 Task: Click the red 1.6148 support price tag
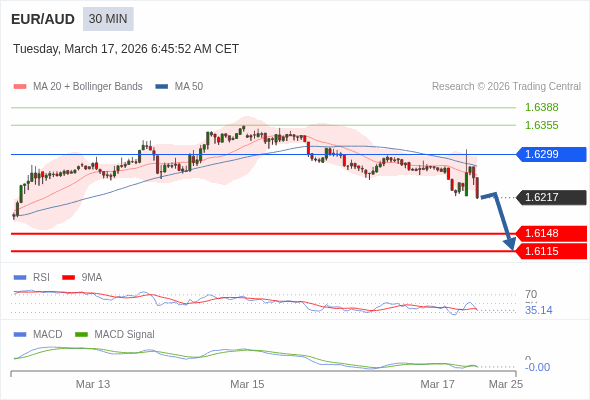[x=551, y=233]
